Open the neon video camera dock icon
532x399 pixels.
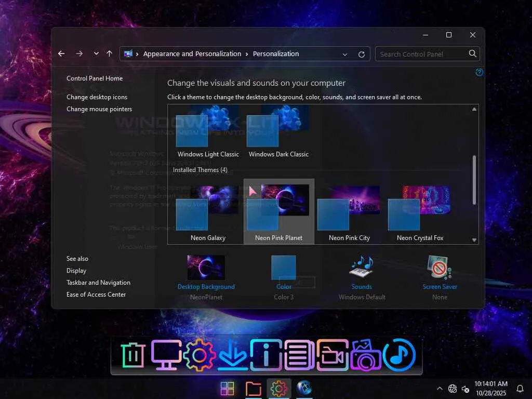(332, 355)
